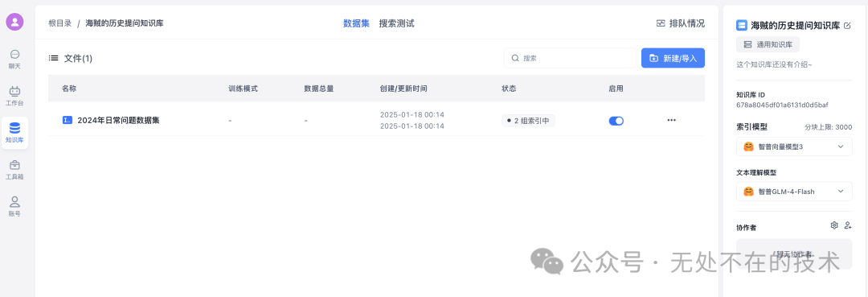Open the 索引模型 智普向量模型3 dropdown
Screen dimensions: 868x297
pos(794,146)
